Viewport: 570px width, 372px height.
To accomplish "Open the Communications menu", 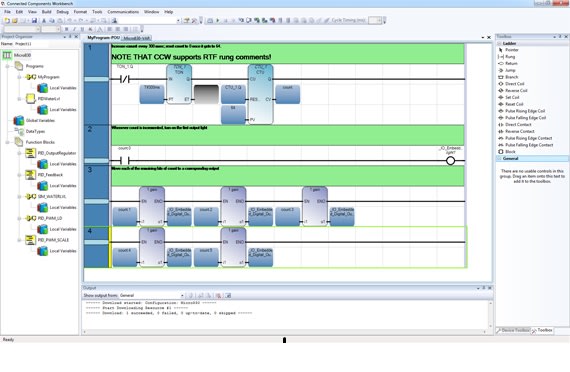I will pyautogui.click(x=123, y=12).
